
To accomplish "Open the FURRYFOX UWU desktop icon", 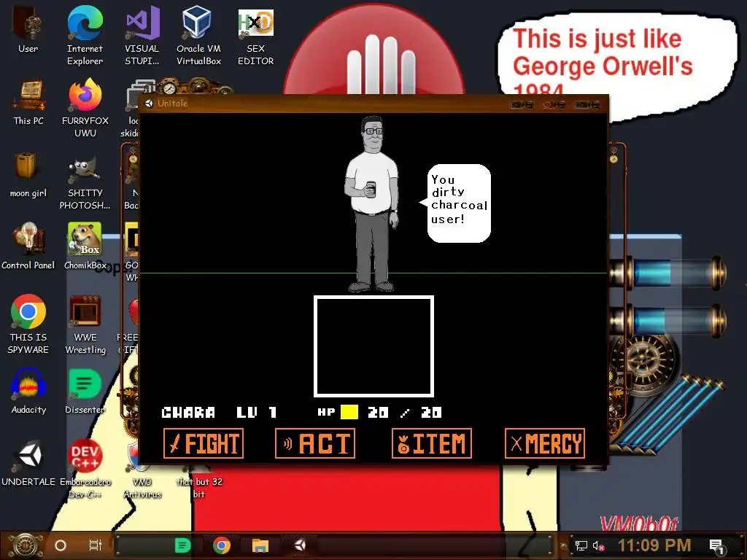I will tap(85, 108).
